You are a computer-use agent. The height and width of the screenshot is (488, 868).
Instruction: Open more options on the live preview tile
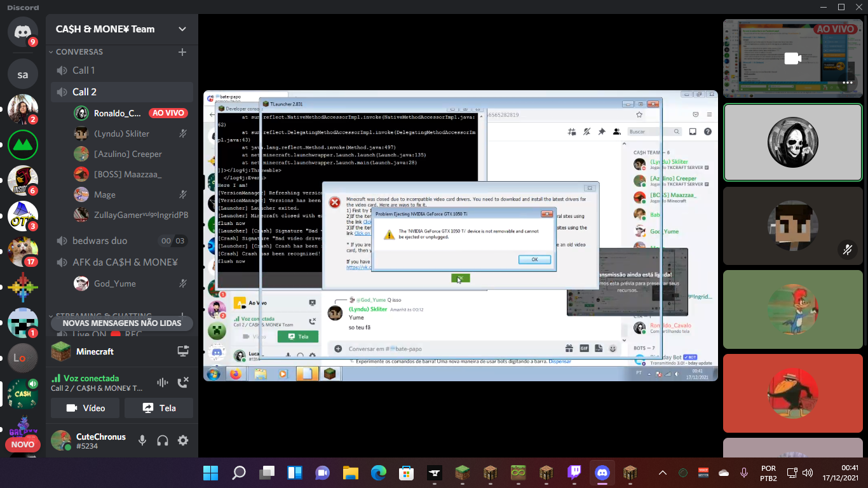point(847,83)
